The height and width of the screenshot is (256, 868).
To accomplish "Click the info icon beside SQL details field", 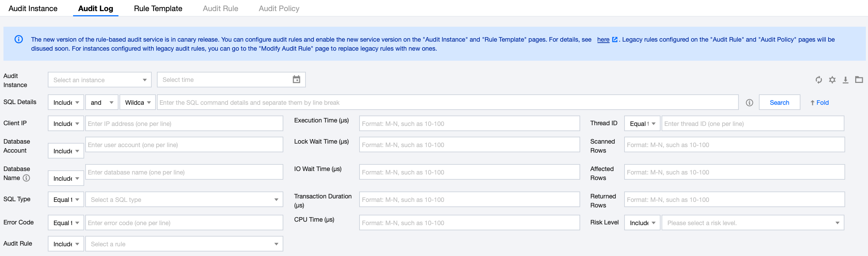I will [749, 103].
